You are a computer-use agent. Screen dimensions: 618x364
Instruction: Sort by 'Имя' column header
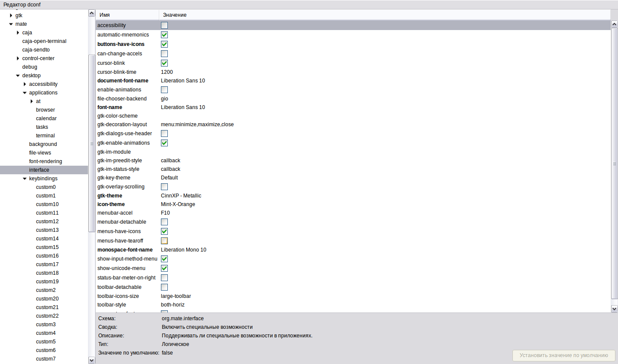[127, 15]
